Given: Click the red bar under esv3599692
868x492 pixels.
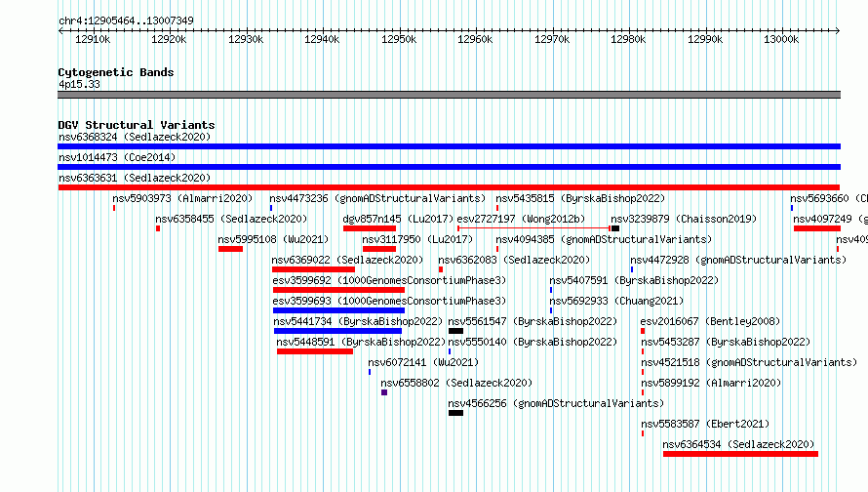Looking at the screenshot, I should point(338,290).
